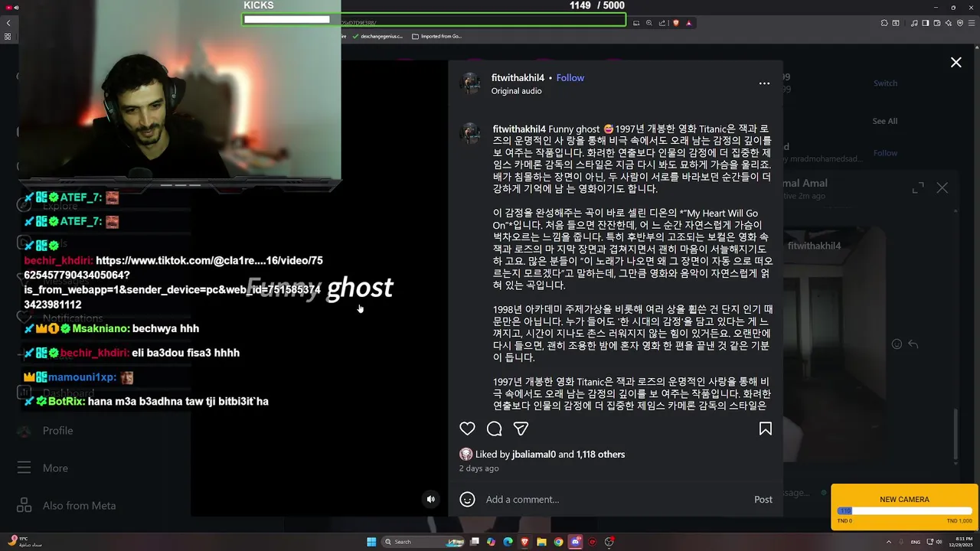This screenshot has width=980, height=551.
Task: Save post with bookmark icon
Action: (765, 429)
